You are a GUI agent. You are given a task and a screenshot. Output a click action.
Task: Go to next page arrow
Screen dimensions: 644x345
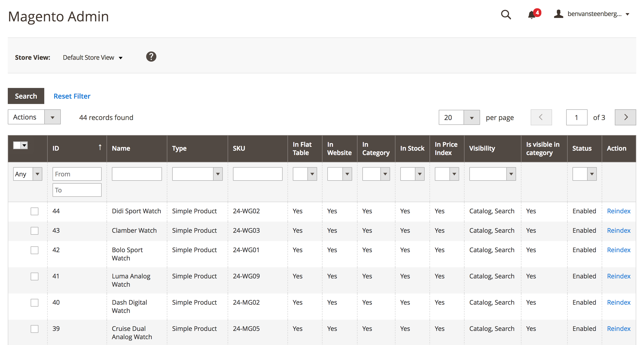click(x=625, y=117)
